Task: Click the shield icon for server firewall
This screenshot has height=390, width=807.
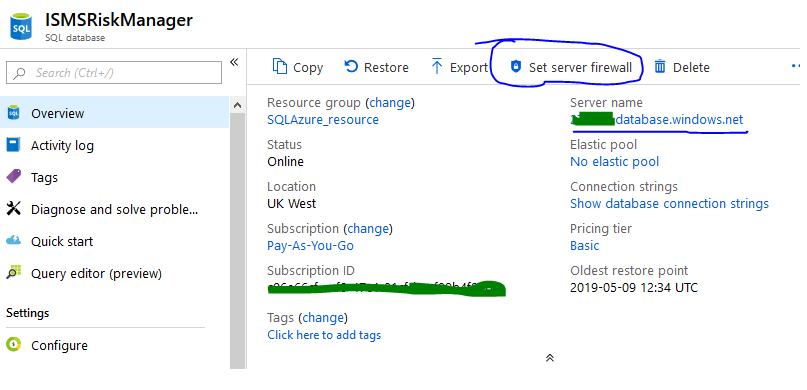Action: [x=515, y=67]
